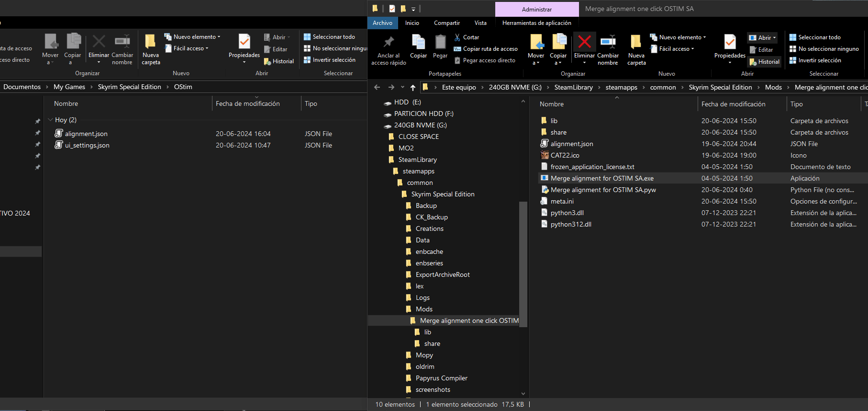The image size is (868, 411).
Task: Click Propiedades in right window ribbon
Action: [x=730, y=50]
